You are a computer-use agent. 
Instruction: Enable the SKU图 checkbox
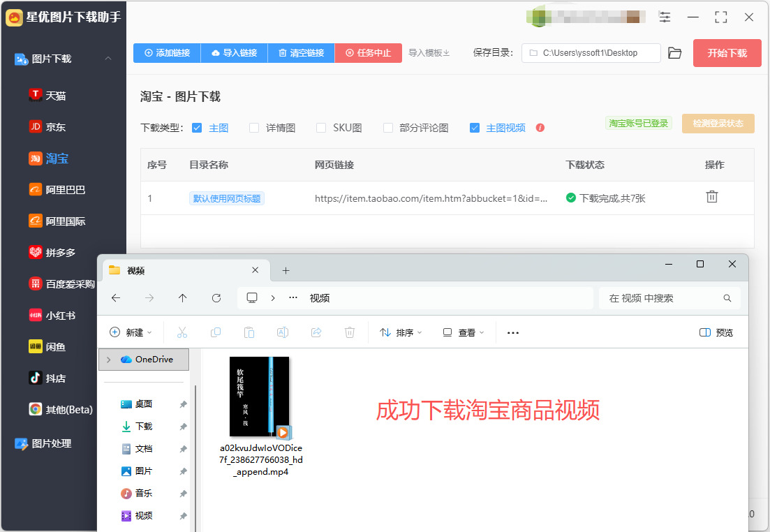(x=320, y=128)
